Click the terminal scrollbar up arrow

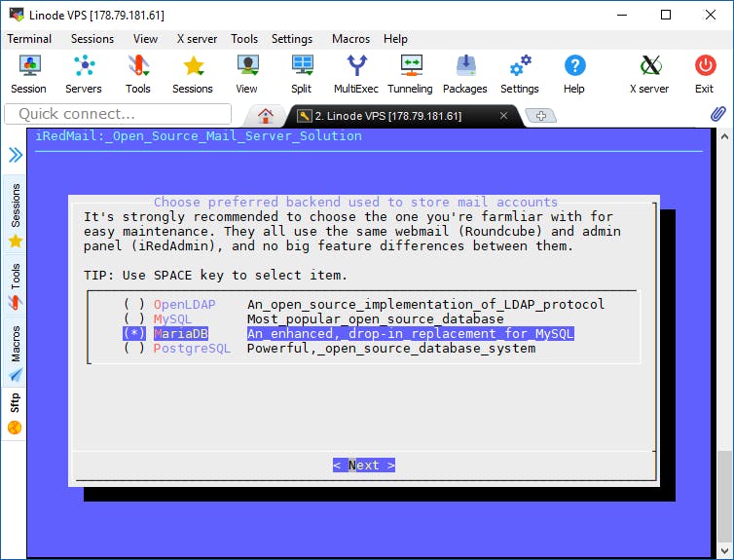tap(724, 136)
